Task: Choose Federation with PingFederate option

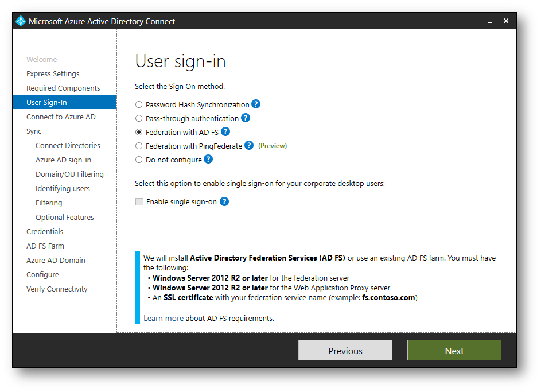Action: [139, 146]
